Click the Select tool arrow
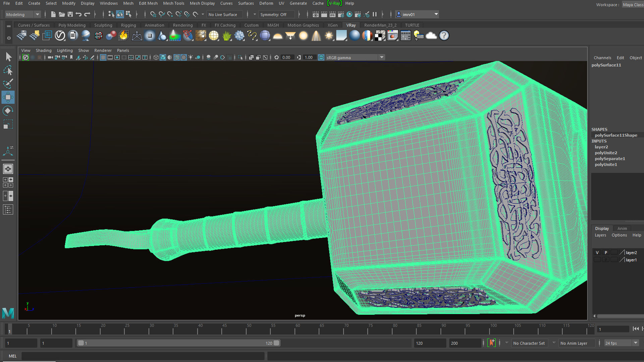 pos(8,57)
